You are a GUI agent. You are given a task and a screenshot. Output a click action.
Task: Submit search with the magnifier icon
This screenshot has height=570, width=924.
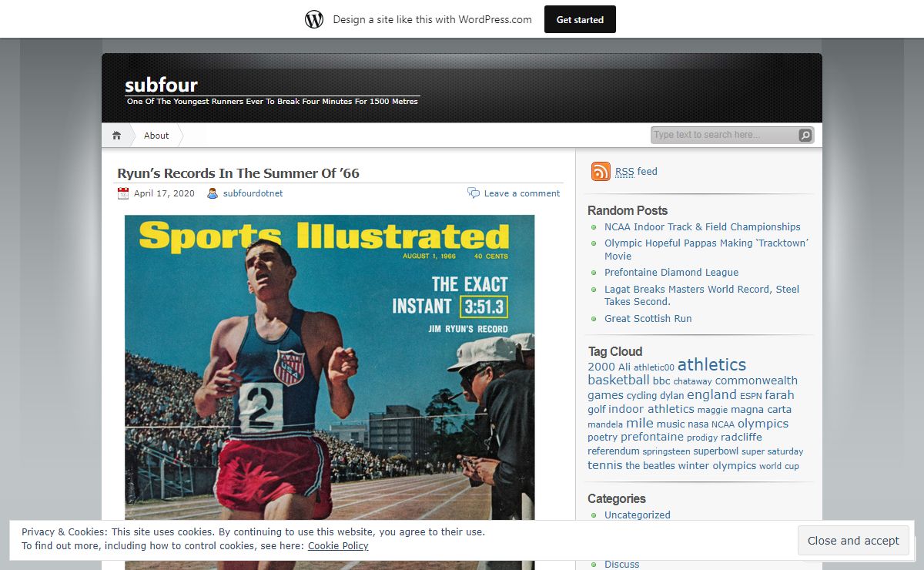tap(805, 136)
